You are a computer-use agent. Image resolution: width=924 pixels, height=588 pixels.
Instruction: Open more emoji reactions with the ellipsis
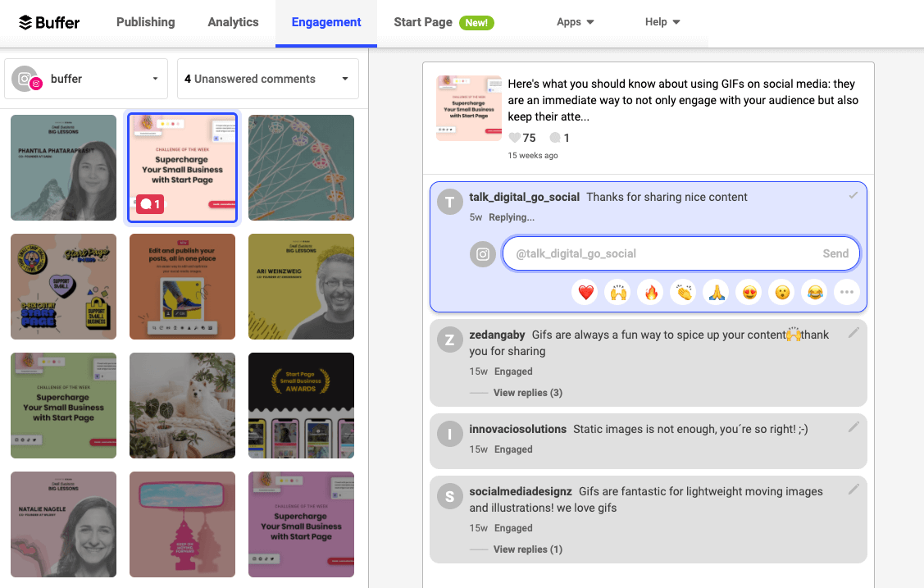click(847, 292)
